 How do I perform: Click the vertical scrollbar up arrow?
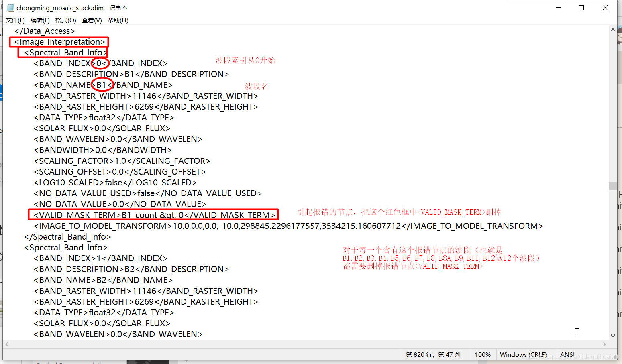coord(613,30)
